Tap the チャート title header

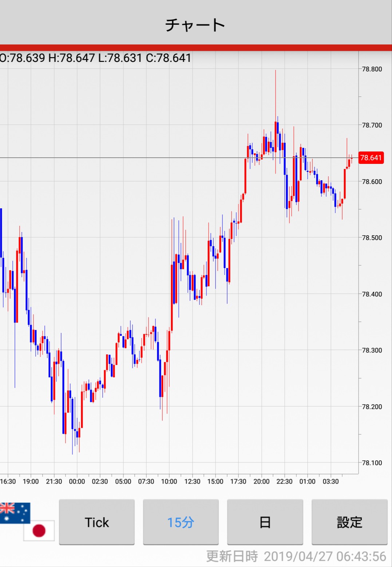(x=195, y=25)
